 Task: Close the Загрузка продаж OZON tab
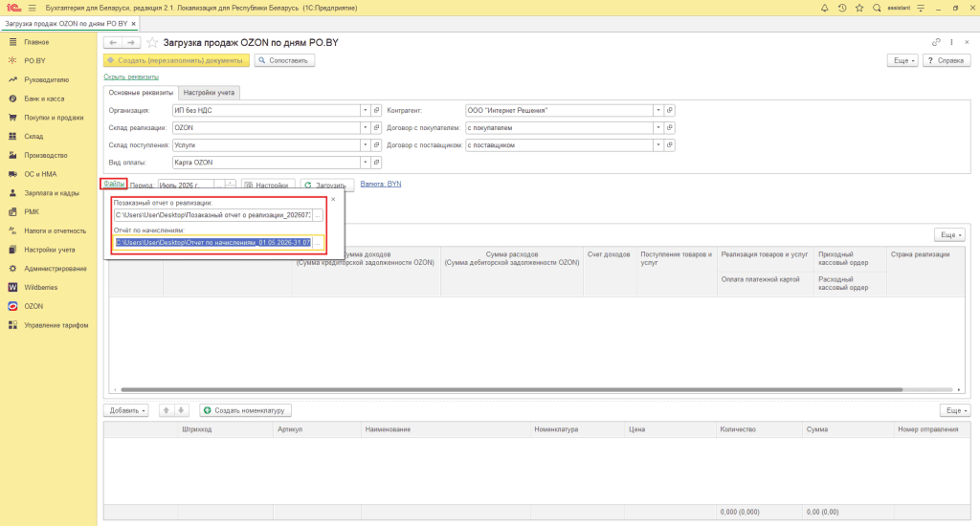tap(133, 24)
